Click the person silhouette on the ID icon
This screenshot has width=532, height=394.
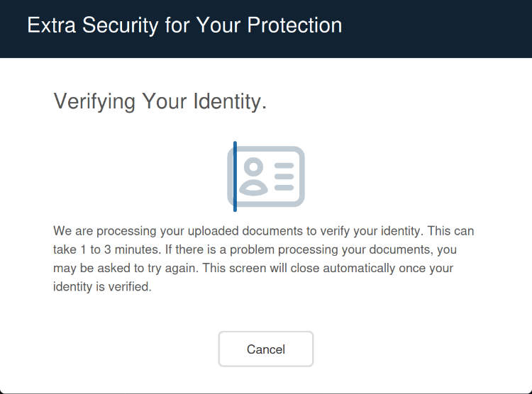click(x=254, y=177)
